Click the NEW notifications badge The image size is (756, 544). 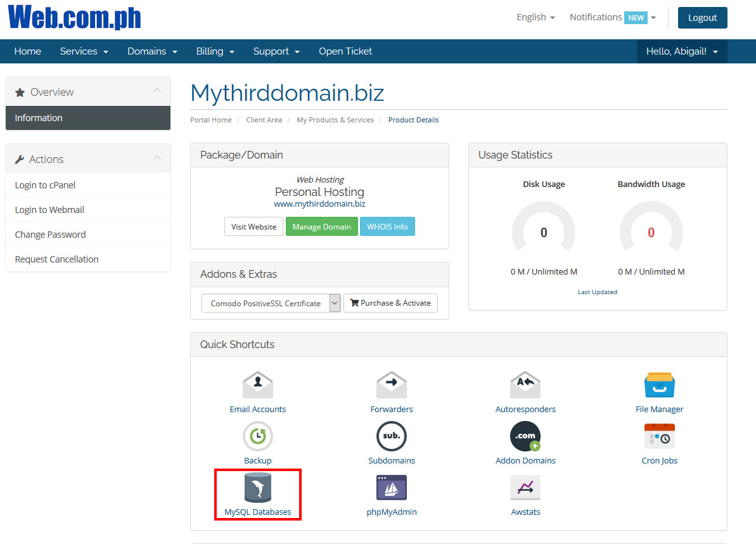[636, 18]
